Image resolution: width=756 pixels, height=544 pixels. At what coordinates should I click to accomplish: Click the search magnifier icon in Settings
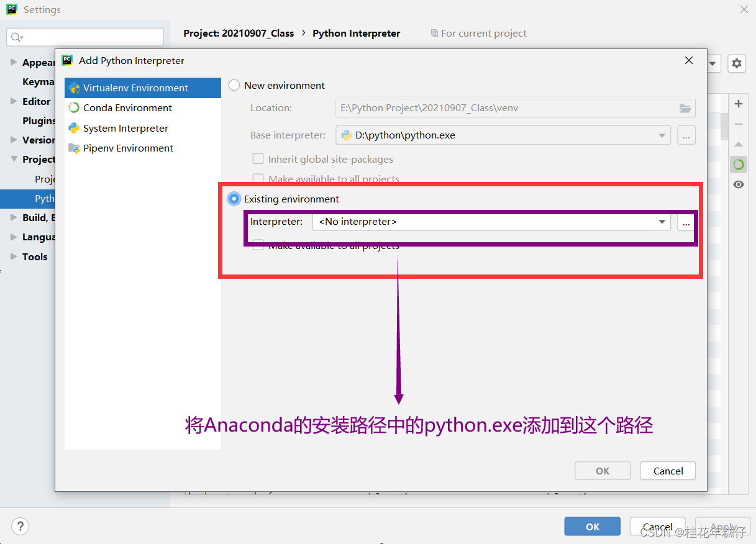pyautogui.click(x=16, y=37)
